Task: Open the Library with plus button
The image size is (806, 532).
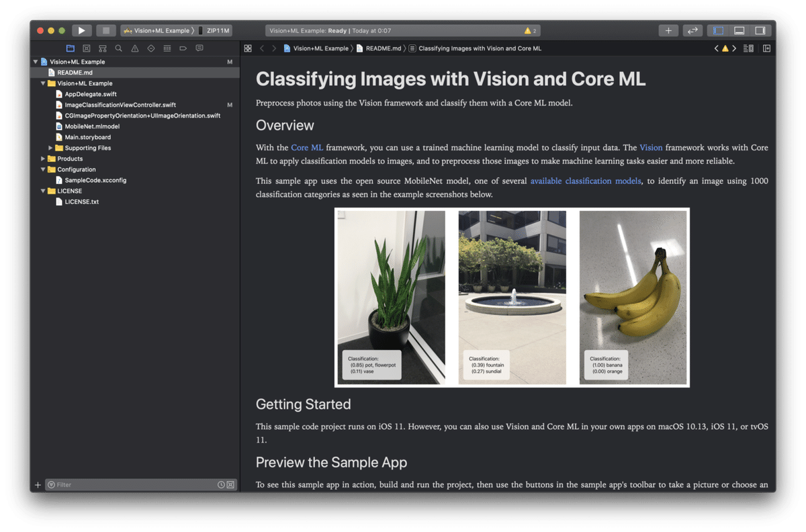Action: pos(668,30)
